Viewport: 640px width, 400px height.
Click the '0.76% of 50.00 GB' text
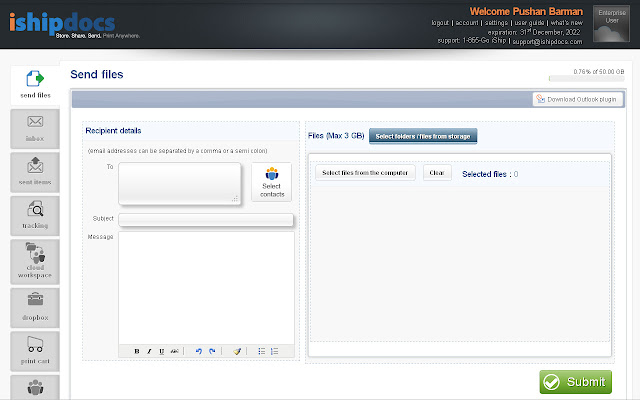pyautogui.click(x=598, y=72)
